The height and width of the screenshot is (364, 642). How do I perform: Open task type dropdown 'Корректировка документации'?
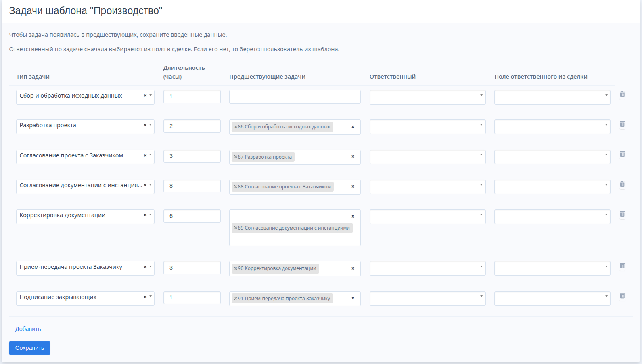(151, 215)
